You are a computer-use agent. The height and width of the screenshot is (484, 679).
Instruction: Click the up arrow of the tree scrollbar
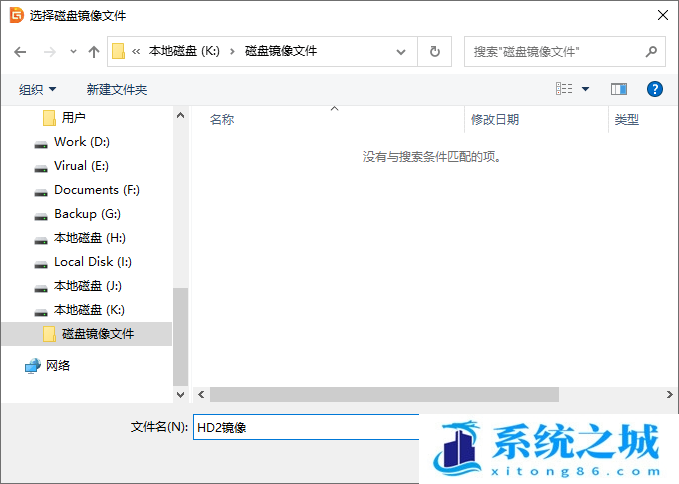tap(181, 116)
